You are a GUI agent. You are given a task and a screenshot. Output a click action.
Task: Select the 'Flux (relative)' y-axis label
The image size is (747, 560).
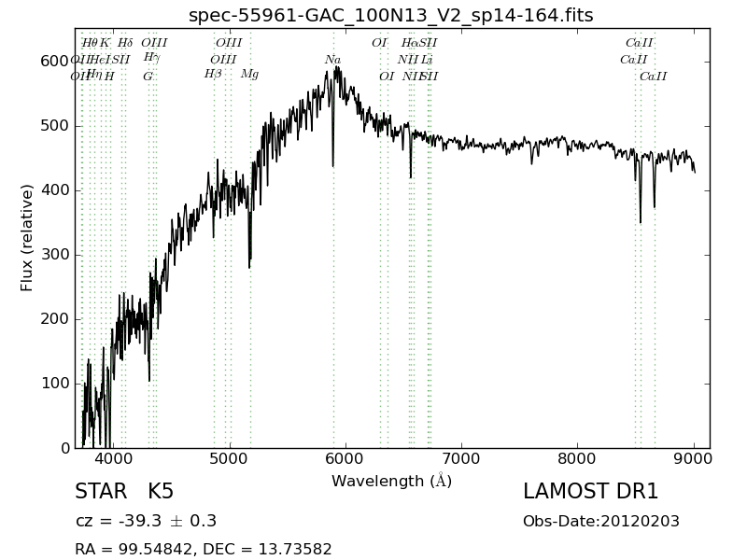coord(27,238)
